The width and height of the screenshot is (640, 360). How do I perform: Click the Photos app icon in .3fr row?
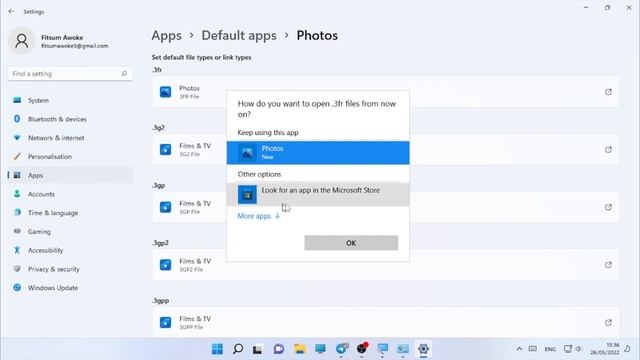coord(165,92)
